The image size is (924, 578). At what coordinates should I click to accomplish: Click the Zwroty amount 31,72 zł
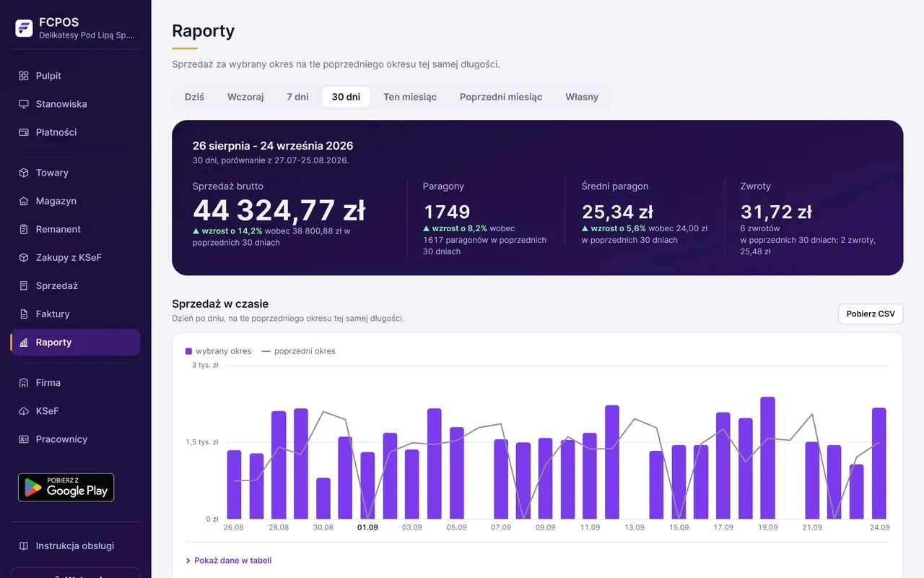point(776,212)
